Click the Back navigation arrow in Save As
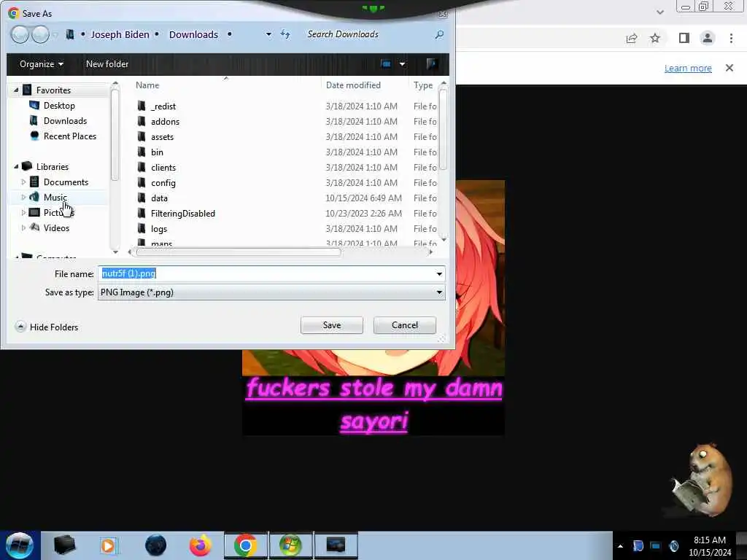Viewport: 747px width, 560px height. tap(20, 34)
